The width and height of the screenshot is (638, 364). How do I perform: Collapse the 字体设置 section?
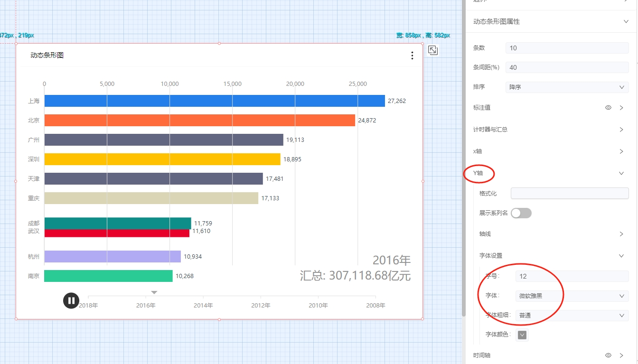click(621, 256)
